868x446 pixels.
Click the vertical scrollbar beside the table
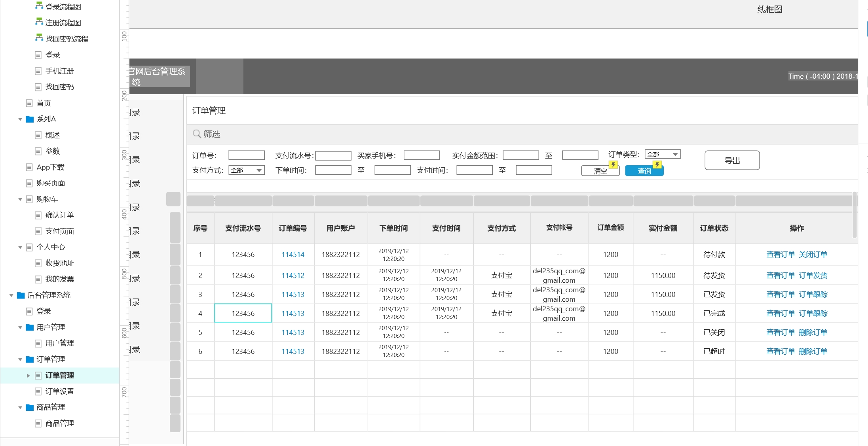[x=855, y=215]
